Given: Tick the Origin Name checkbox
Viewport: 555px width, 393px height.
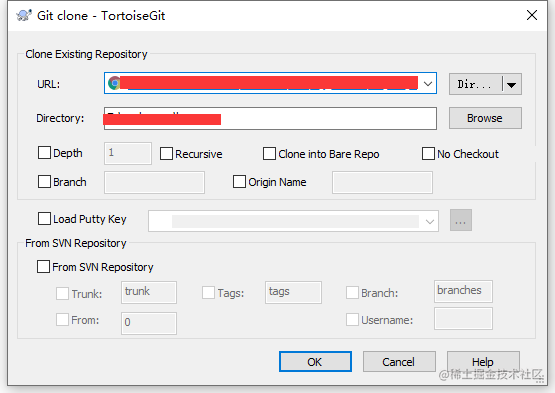Looking at the screenshot, I should 239,182.
